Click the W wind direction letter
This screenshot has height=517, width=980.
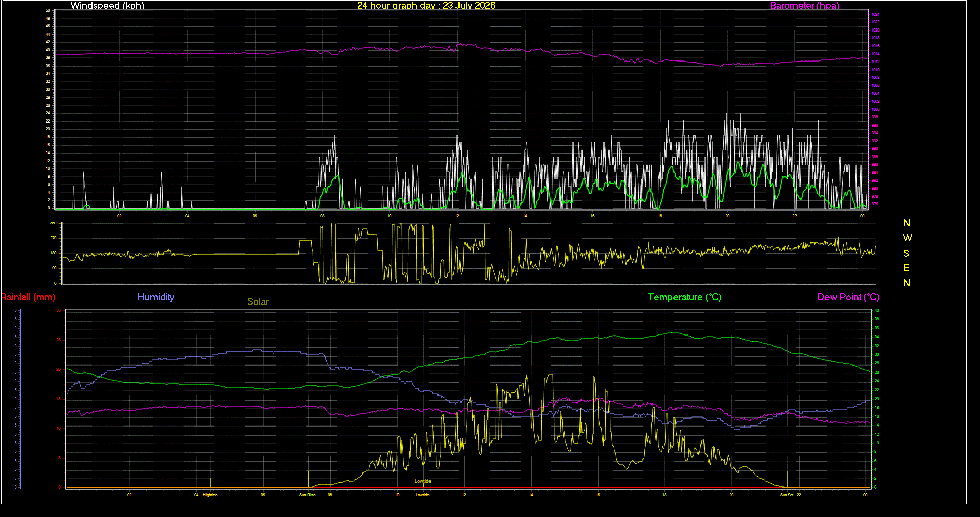point(907,238)
